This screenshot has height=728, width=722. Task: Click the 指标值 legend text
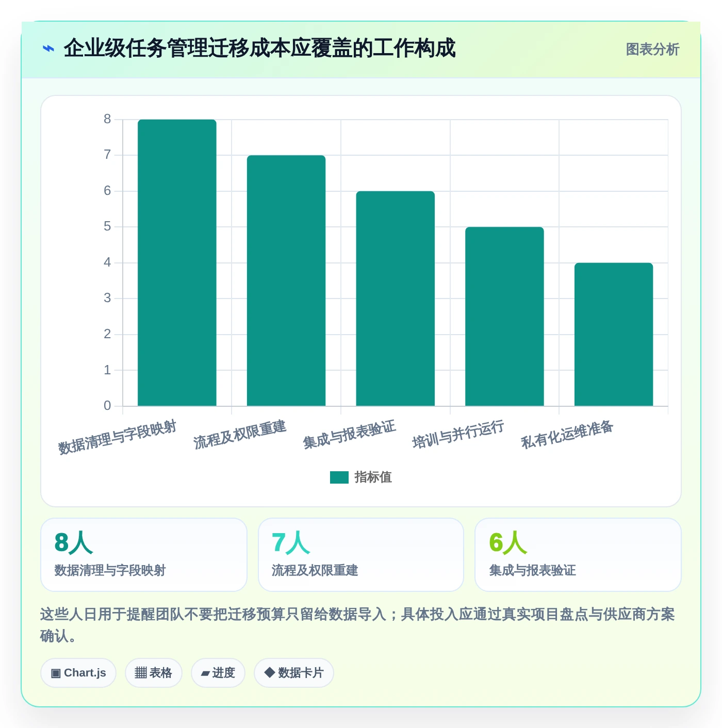point(373,477)
